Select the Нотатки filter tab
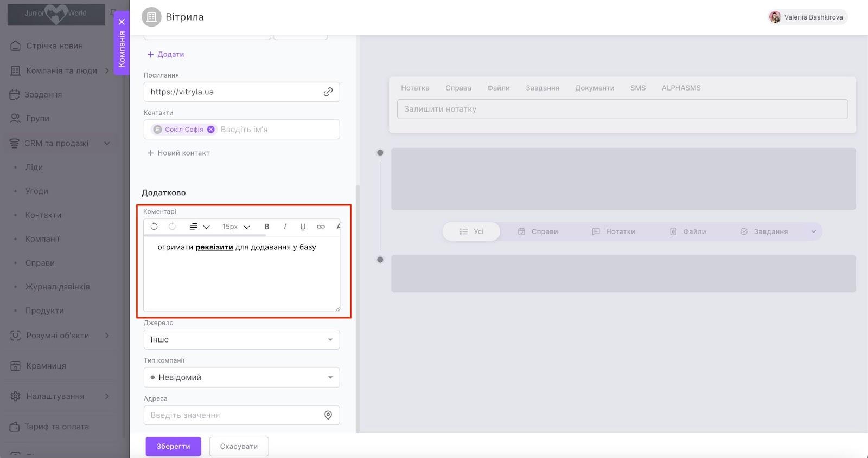Image resolution: width=868 pixels, height=458 pixels. tap(614, 231)
